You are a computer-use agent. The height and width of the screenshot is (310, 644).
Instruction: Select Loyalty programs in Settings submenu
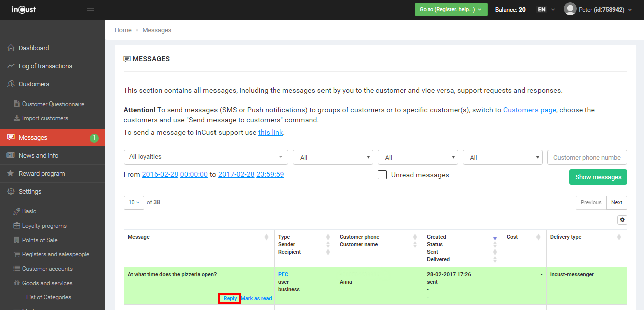pyautogui.click(x=44, y=226)
